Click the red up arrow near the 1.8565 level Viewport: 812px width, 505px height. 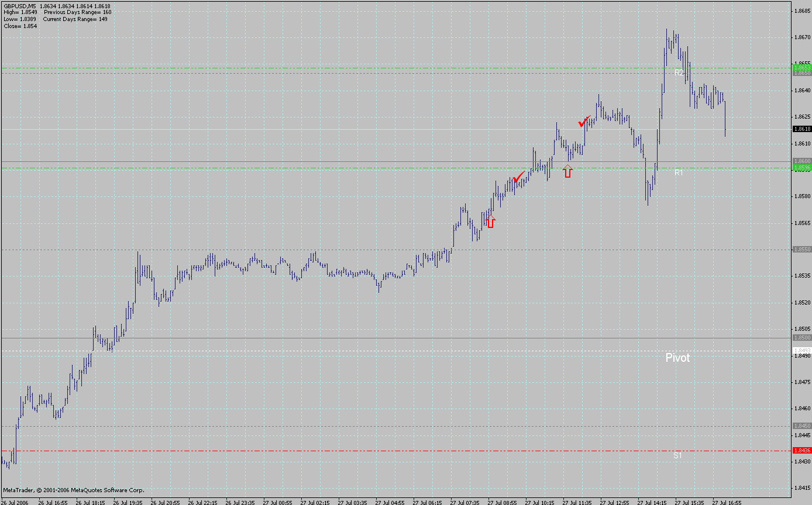490,222
